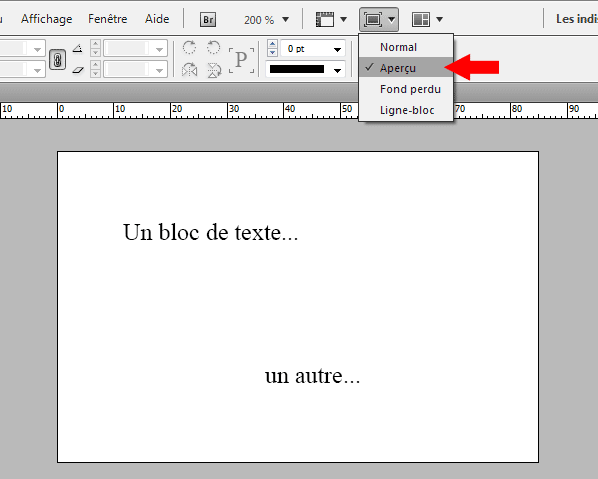Open the stroke style dropdown arrow

point(337,70)
